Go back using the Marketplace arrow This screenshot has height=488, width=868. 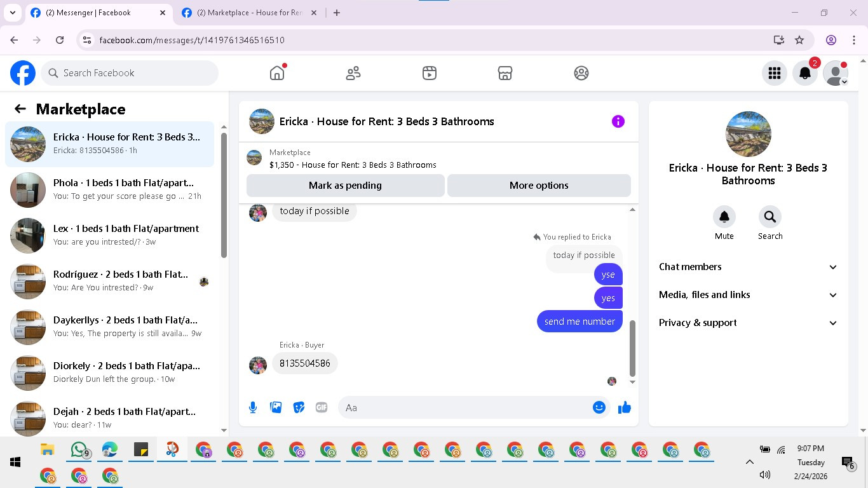tap(20, 109)
